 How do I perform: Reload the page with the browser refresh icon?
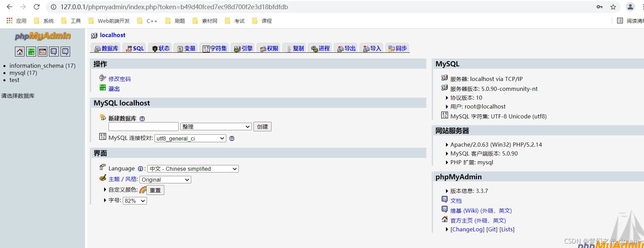[x=37, y=7]
